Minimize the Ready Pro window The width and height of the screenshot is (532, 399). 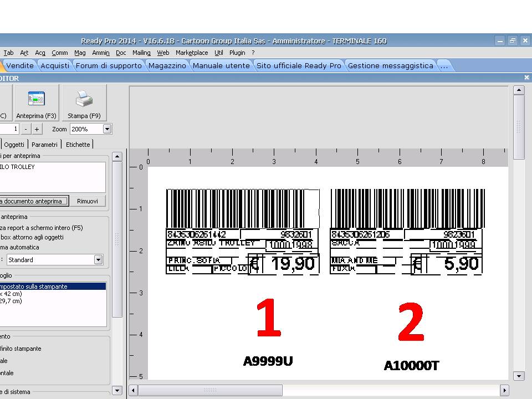pyautogui.click(x=500, y=40)
